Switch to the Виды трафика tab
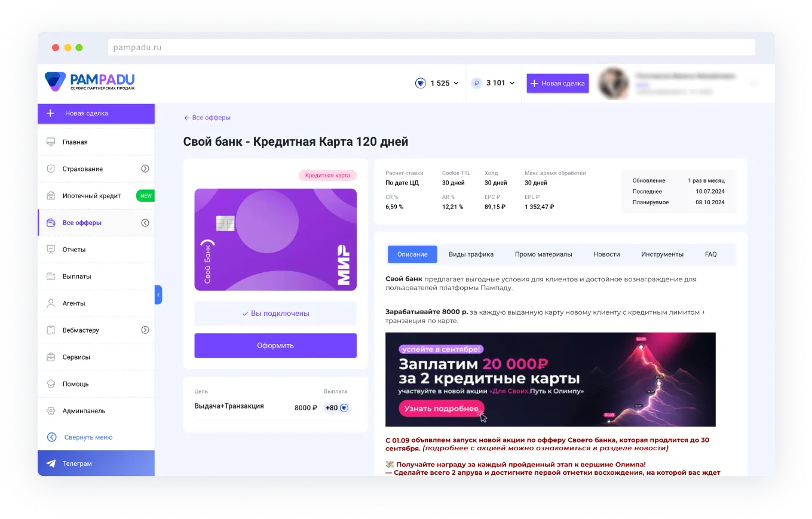This screenshot has width=812, height=519. point(471,254)
